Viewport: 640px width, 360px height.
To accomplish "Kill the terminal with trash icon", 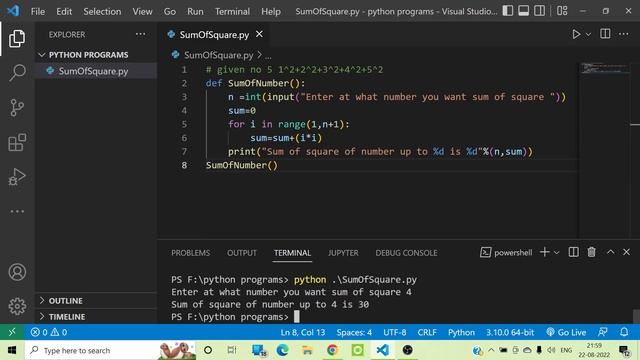I will (591, 252).
